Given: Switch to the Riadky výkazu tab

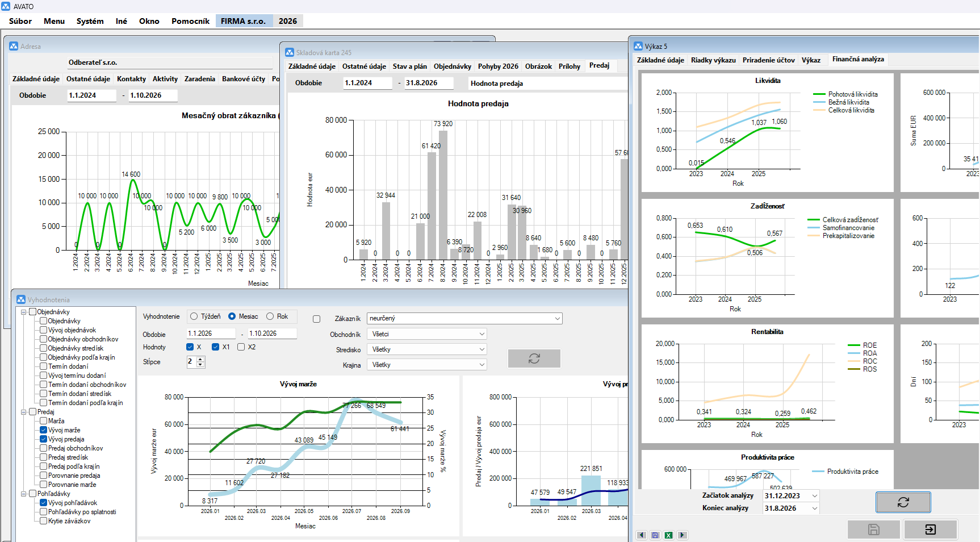Looking at the screenshot, I should coord(713,60).
